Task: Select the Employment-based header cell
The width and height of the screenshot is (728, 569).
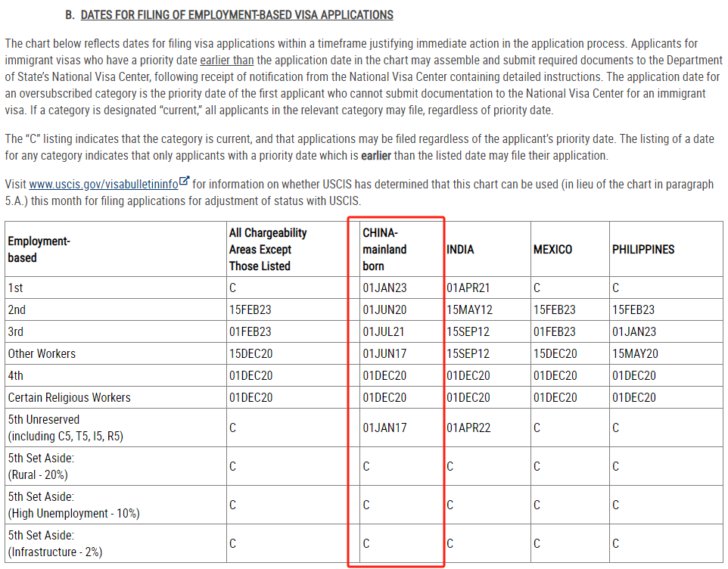Action: pos(39,250)
